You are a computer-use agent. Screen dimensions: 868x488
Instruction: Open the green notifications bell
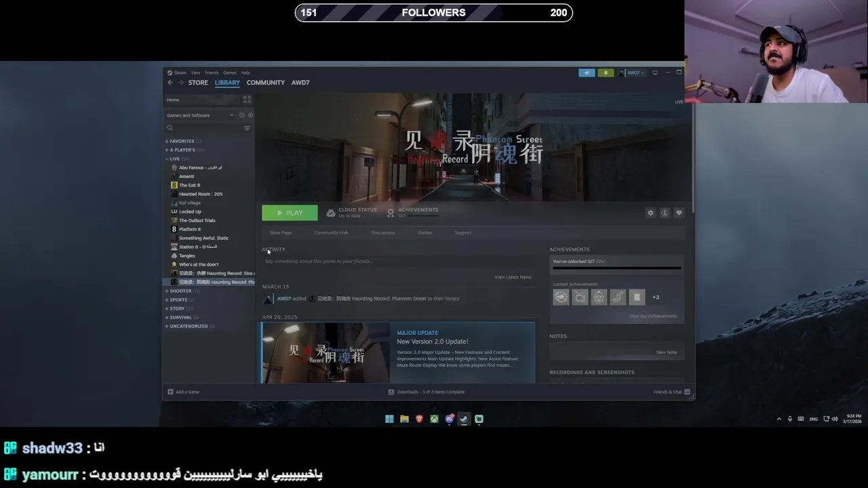coord(606,73)
